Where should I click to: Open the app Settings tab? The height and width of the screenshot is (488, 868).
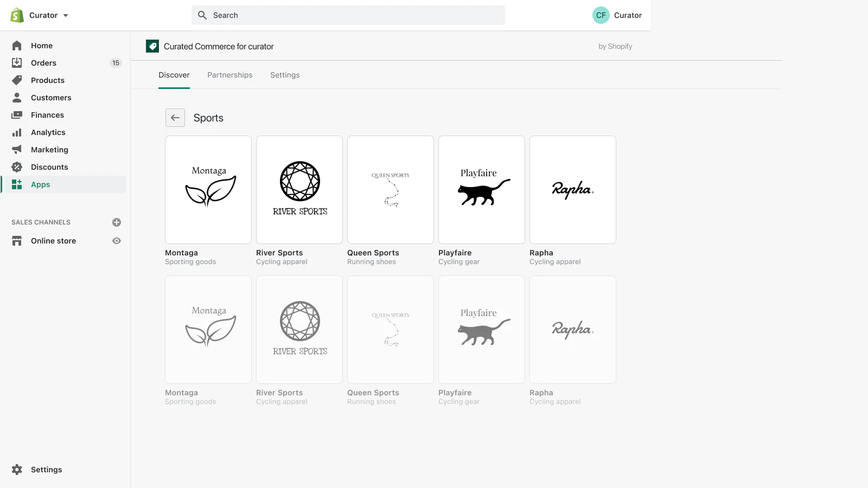click(x=285, y=75)
